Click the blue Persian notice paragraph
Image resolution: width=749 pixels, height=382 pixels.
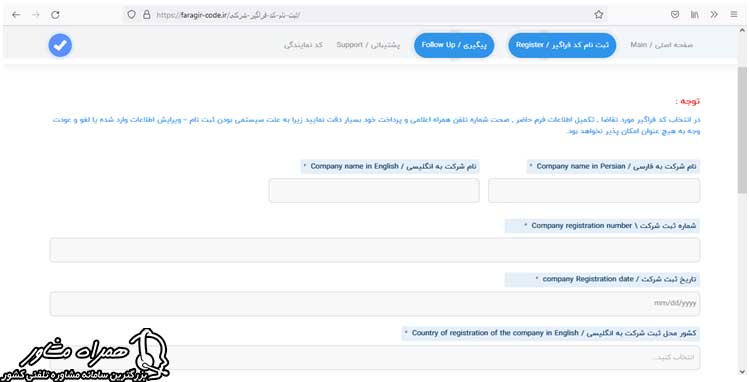[376, 125]
